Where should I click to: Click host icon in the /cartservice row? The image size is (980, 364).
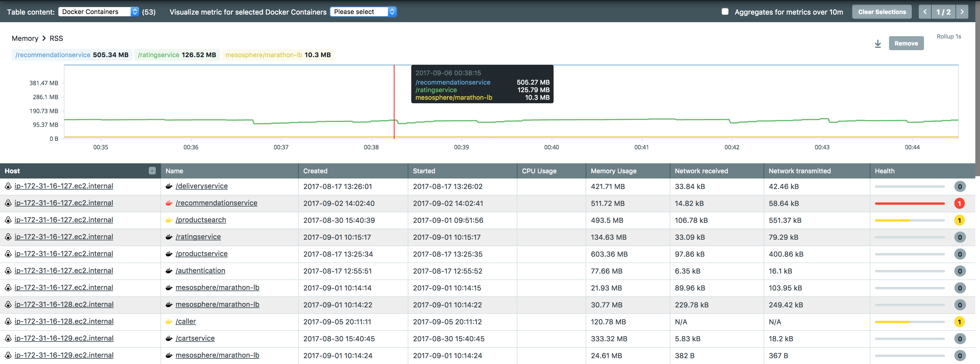point(8,338)
